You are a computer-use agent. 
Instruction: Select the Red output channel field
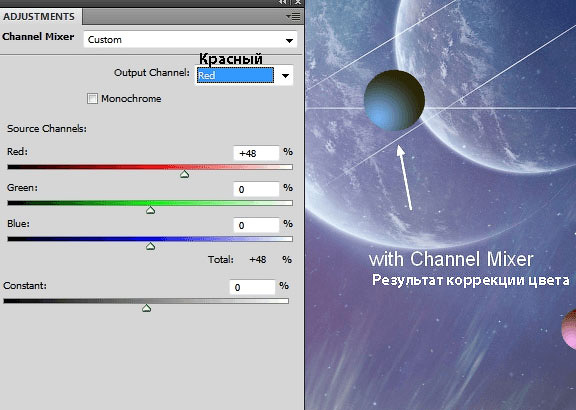pyautogui.click(x=235, y=75)
